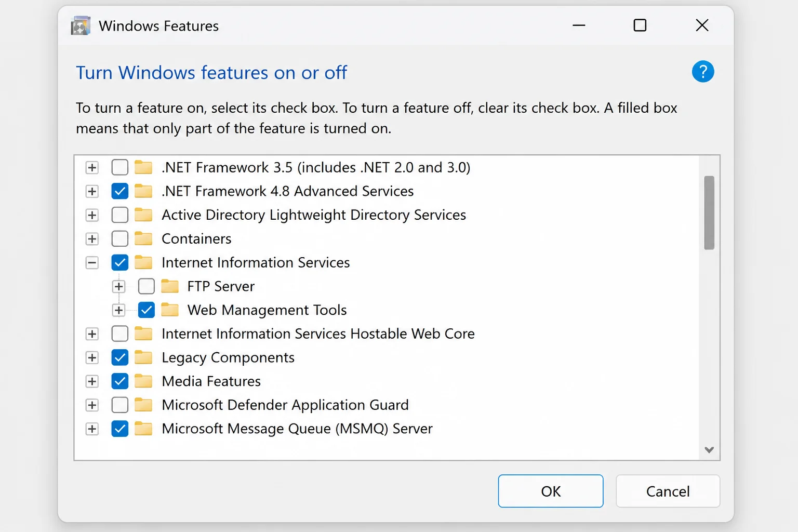This screenshot has width=798, height=532.
Task: Expand Internet Information Services Hostable Web Core
Action: tap(92, 334)
